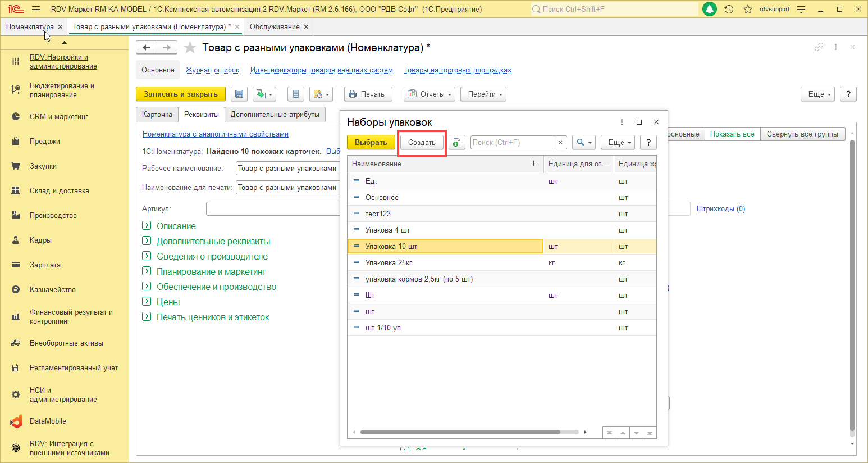Open the history clock icon in title bar
Viewport: 868px width, 463px height.
tap(729, 10)
